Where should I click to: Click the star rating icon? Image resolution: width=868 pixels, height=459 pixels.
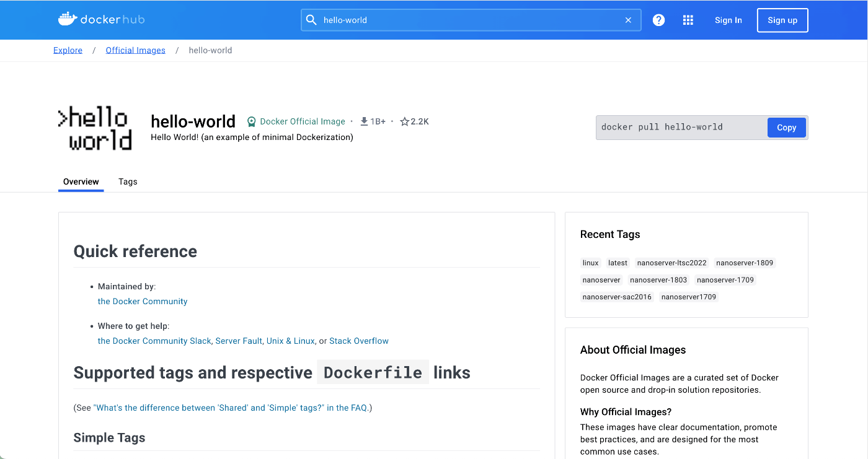404,121
